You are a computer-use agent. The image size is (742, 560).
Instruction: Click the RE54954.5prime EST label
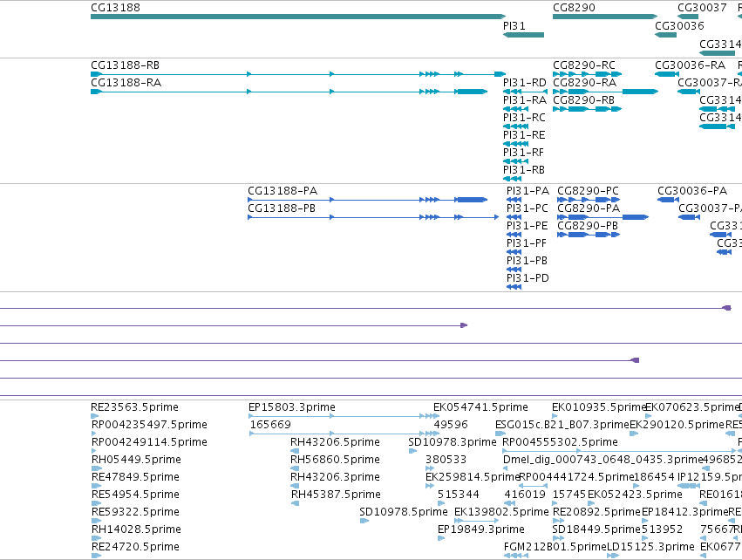[135, 495]
